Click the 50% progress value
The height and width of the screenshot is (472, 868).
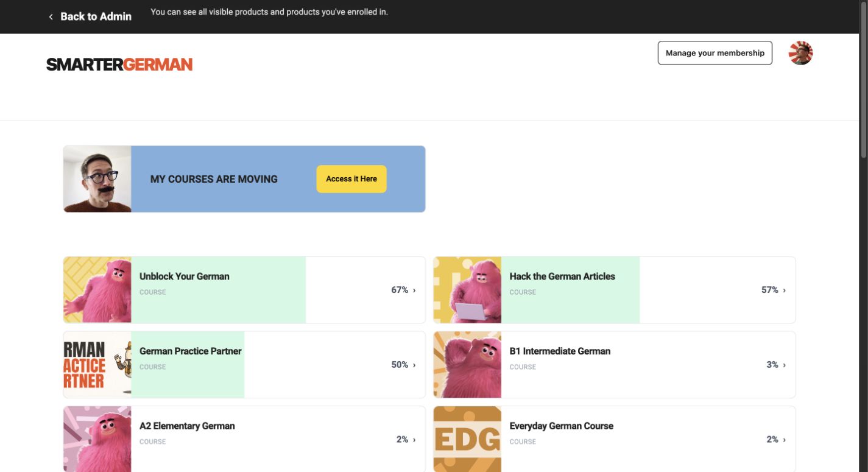pyautogui.click(x=400, y=365)
